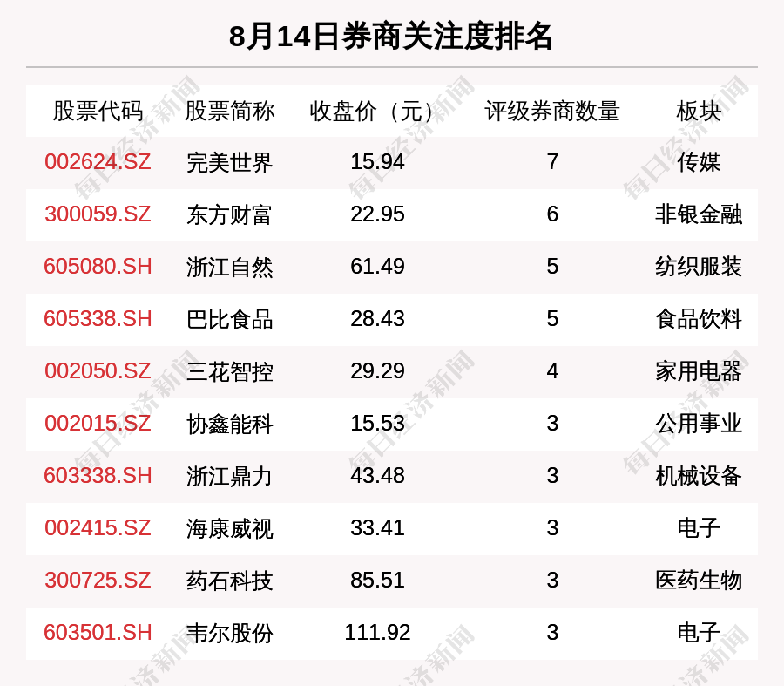
Task: Open stock code 603338.SH
Action: click(x=98, y=476)
